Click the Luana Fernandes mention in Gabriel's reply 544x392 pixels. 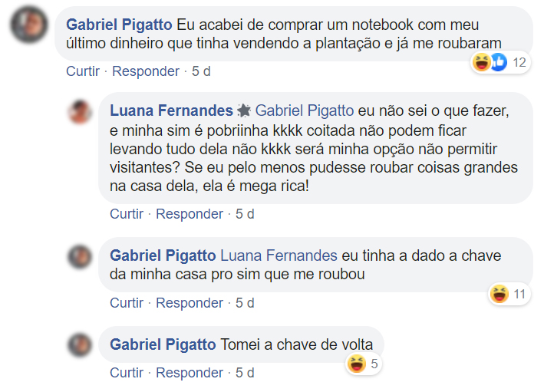click(x=279, y=255)
